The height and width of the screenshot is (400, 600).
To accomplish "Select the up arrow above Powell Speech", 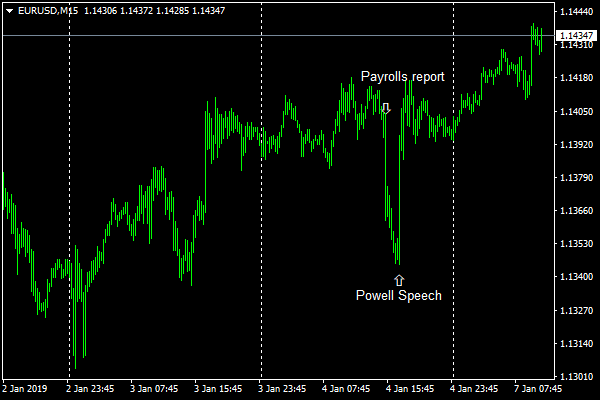I will click(x=399, y=280).
